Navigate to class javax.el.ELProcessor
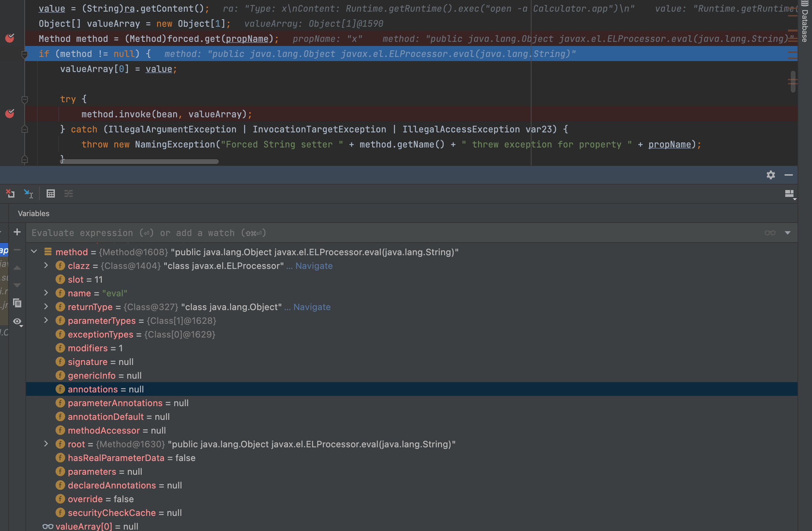812x531 pixels. point(314,266)
